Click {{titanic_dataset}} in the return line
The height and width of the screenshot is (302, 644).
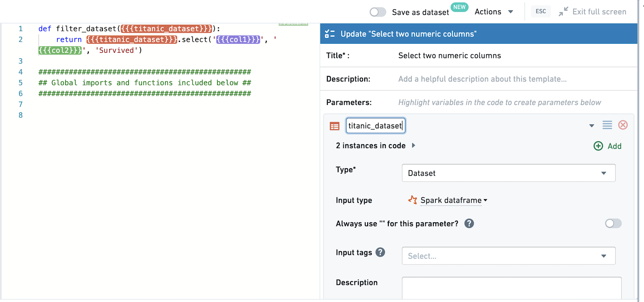click(x=132, y=39)
